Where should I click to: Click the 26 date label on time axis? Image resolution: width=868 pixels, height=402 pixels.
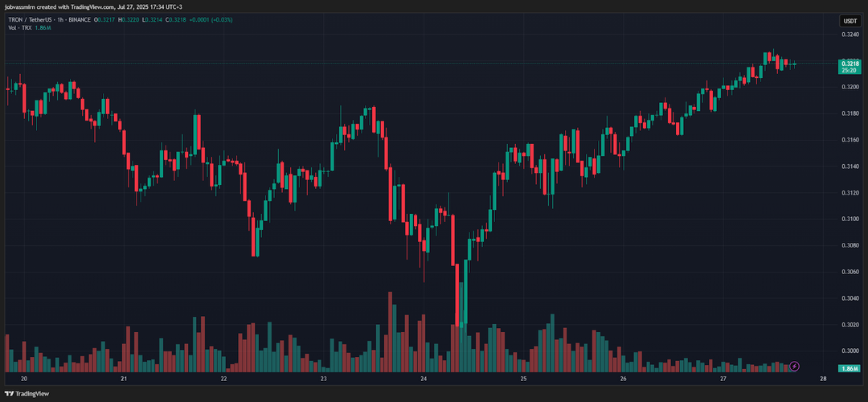tap(624, 379)
